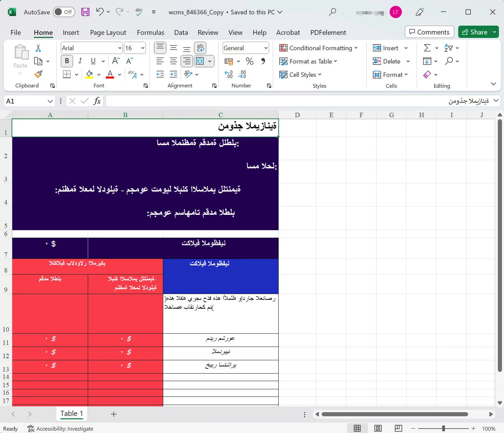504x433 pixels.
Task: Click the Clear (eraser) icon in Editing
Action: tap(428, 74)
